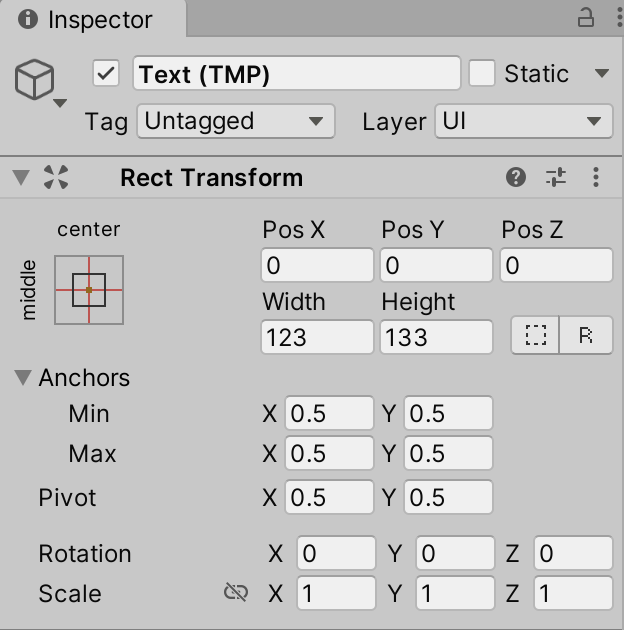Collapse the Rect Transform component

(x=21, y=178)
